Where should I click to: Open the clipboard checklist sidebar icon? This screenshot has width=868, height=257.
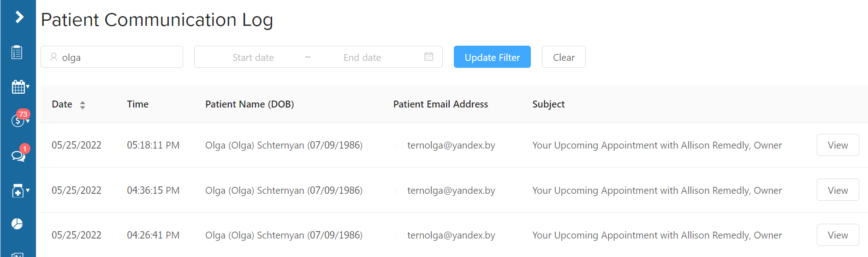tap(17, 52)
